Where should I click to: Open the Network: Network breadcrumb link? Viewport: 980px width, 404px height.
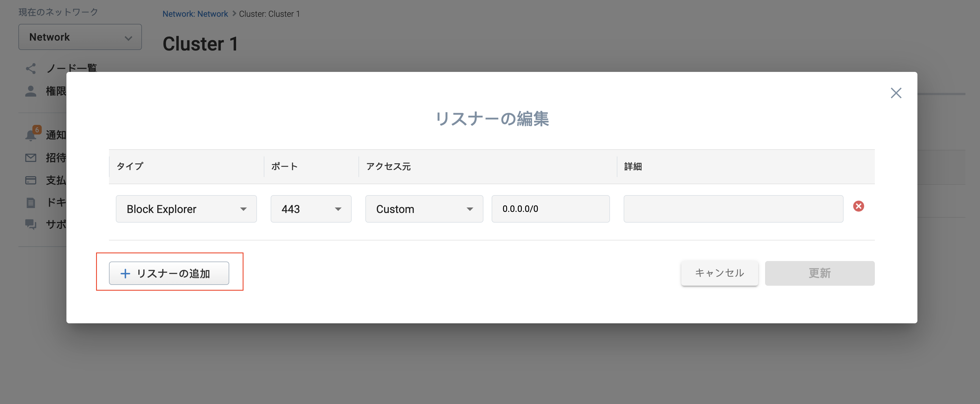tap(195, 14)
